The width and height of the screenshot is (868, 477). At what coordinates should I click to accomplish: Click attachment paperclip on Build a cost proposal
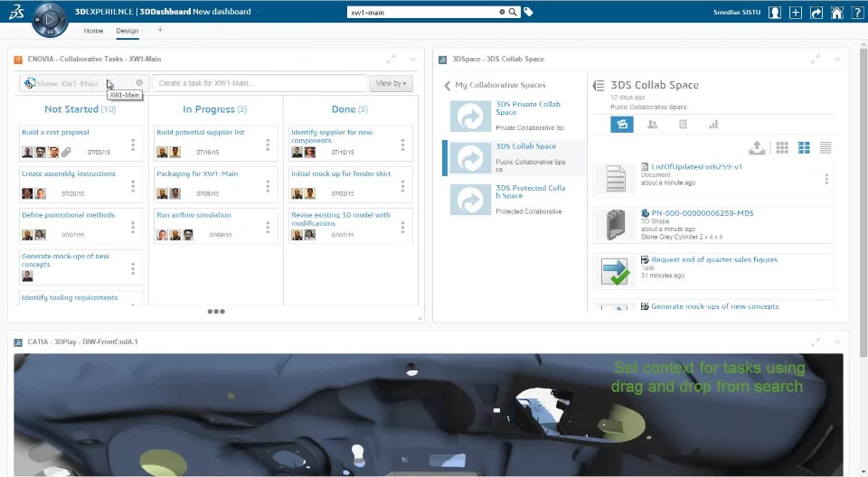coord(66,152)
